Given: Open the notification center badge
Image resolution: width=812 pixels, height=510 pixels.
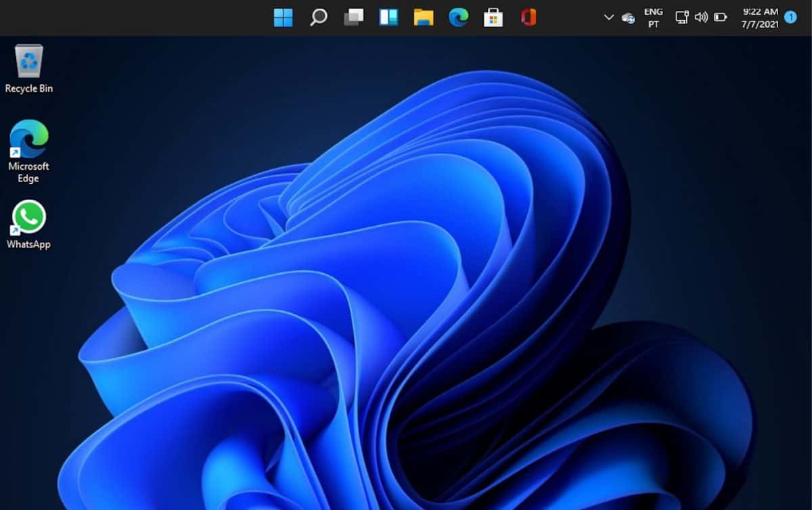Looking at the screenshot, I should [x=790, y=18].
